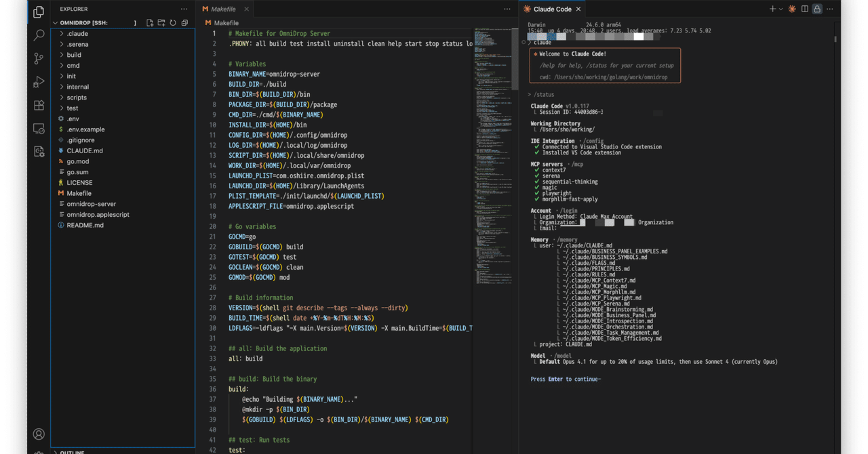Click the 'BINARY_NAME=omnidrop-server' line
This screenshot has height=454, width=868.
tap(274, 74)
